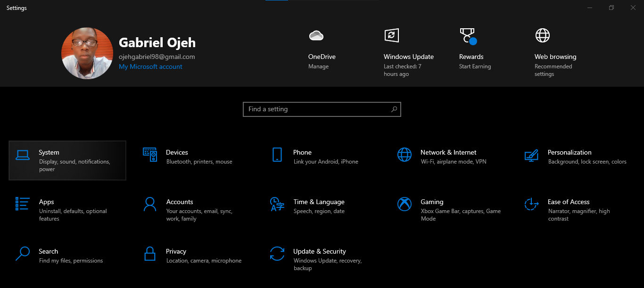Viewport: 644px width, 288px height.
Task: Click the Ease of Access title
Action: [x=569, y=202]
